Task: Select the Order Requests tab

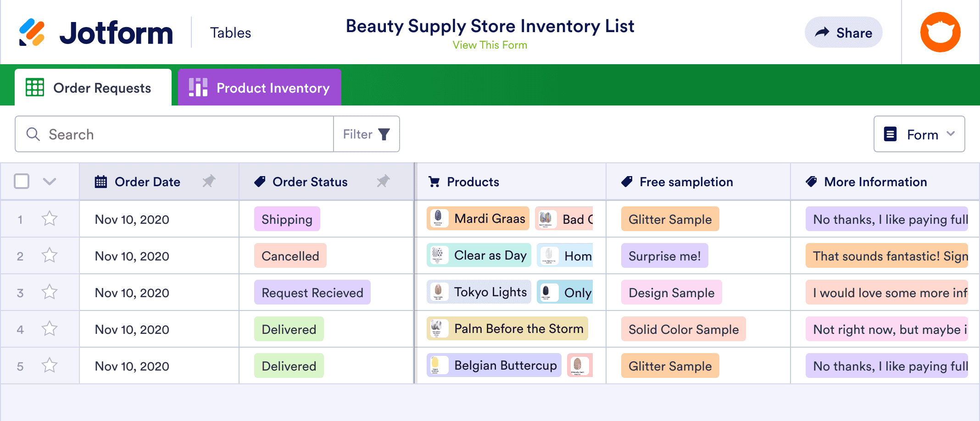Action: coord(93,88)
